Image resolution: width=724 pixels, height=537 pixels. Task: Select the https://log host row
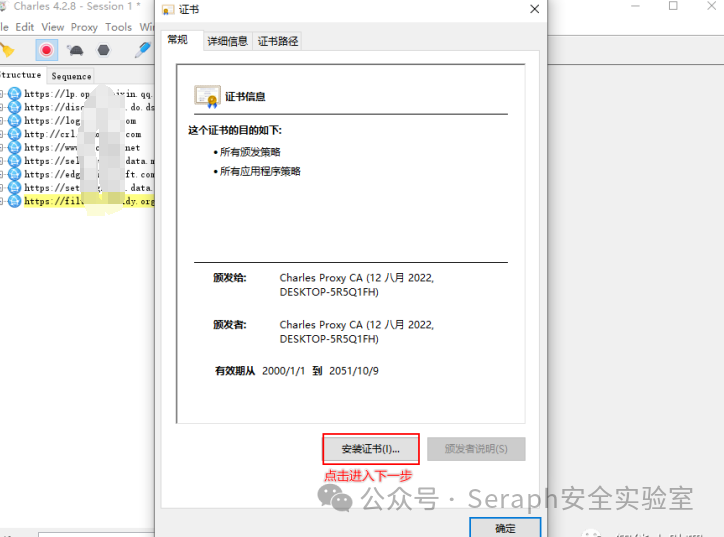80,121
